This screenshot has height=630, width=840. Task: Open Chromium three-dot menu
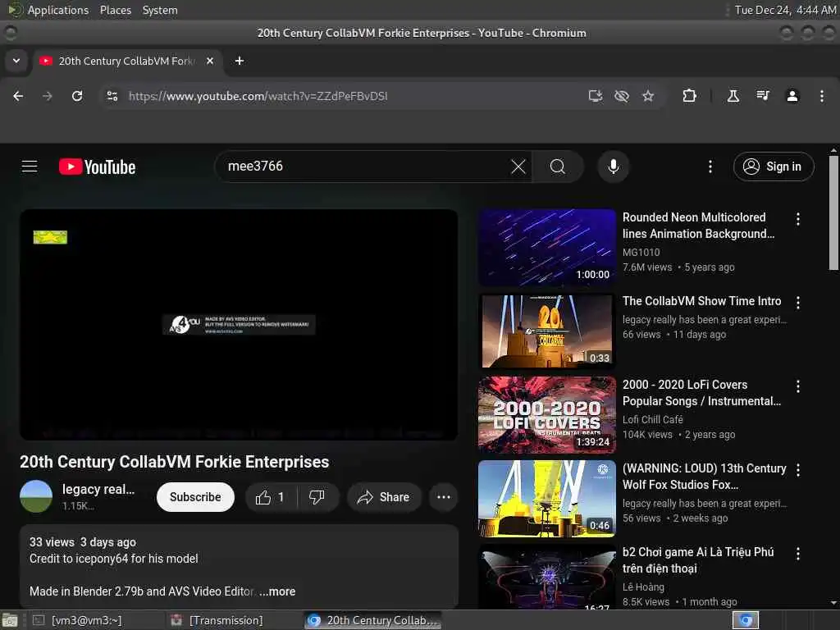[822, 96]
